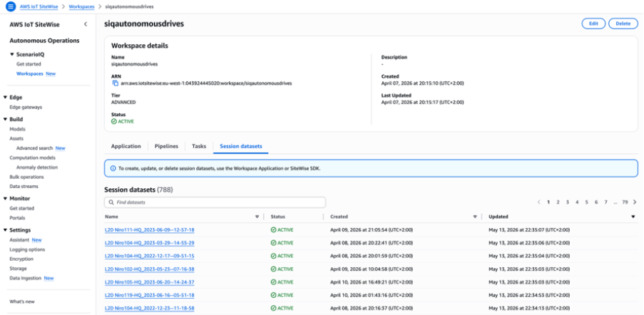
Task: Open Portals in sidebar
Action: pos(17,218)
